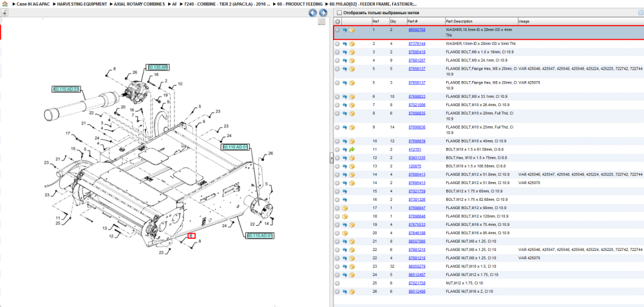Click the box icon for Ref 19 row
The width and height of the screenshot is (644, 307).
(352, 225)
